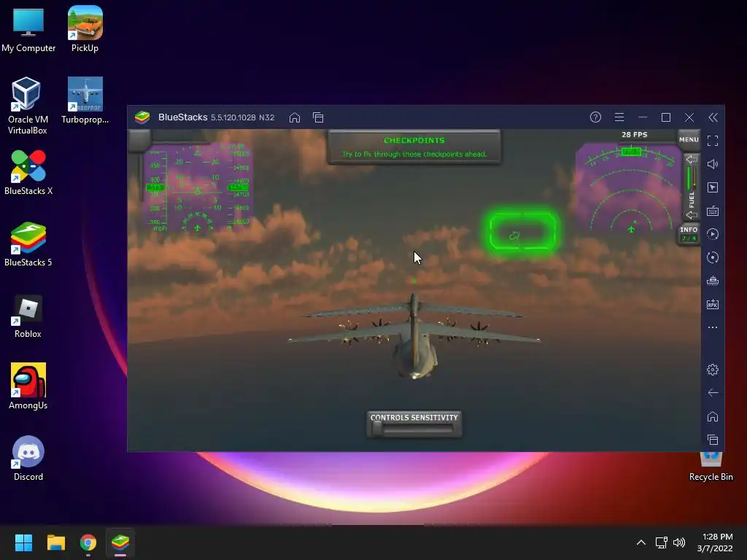The height and width of the screenshot is (560, 747).
Task: Click the attitude indicator HUD panel
Action: [x=198, y=187]
